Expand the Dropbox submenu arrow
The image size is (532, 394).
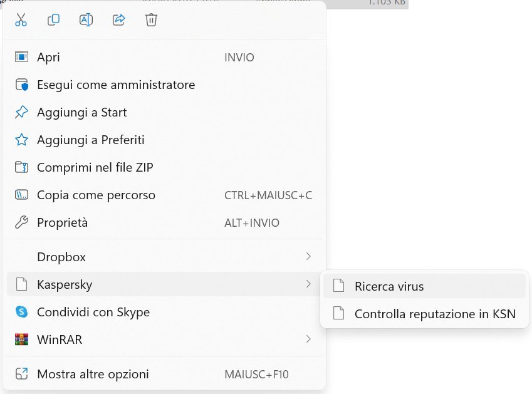(308, 257)
